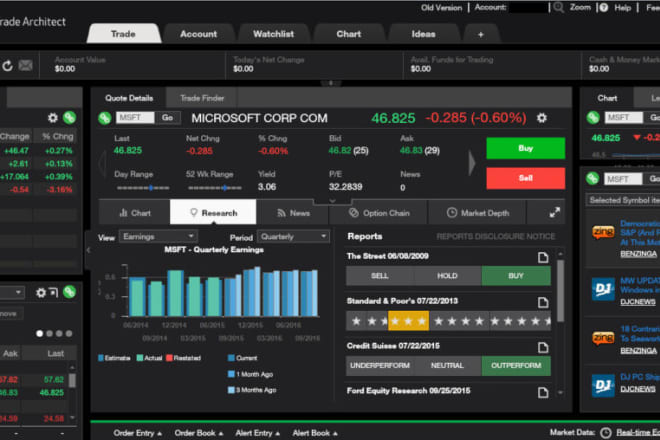Click the DJ logo beside the DJ PC Shipments item
660x440 pixels.
click(603, 385)
